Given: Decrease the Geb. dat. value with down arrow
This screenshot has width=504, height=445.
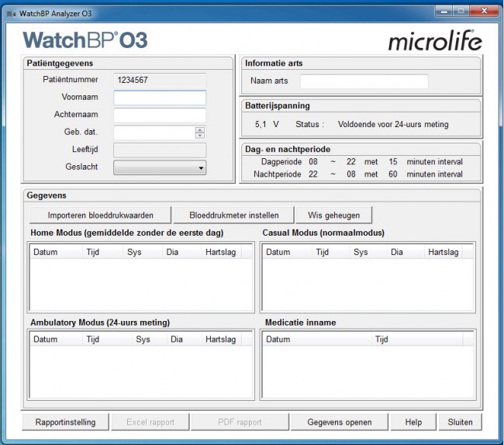Looking at the screenshot, I should point(200,136).
